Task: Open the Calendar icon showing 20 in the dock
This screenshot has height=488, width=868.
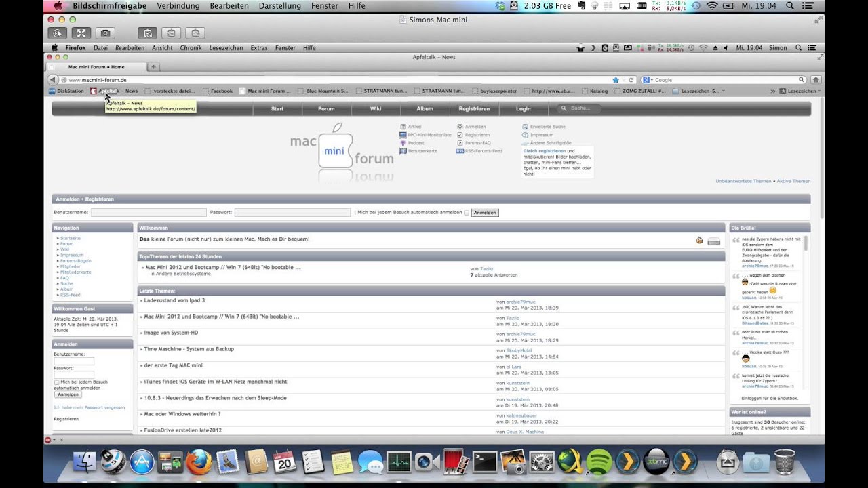Action: pos(285,462)
